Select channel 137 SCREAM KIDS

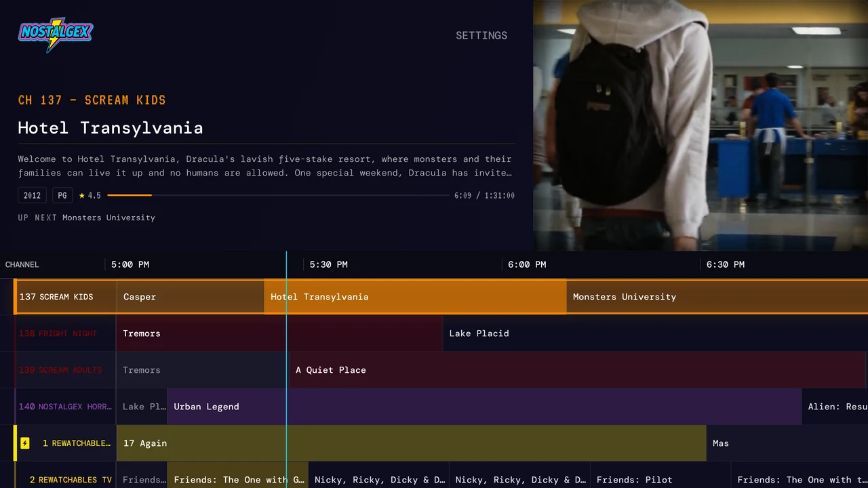[x=66, y=297]
